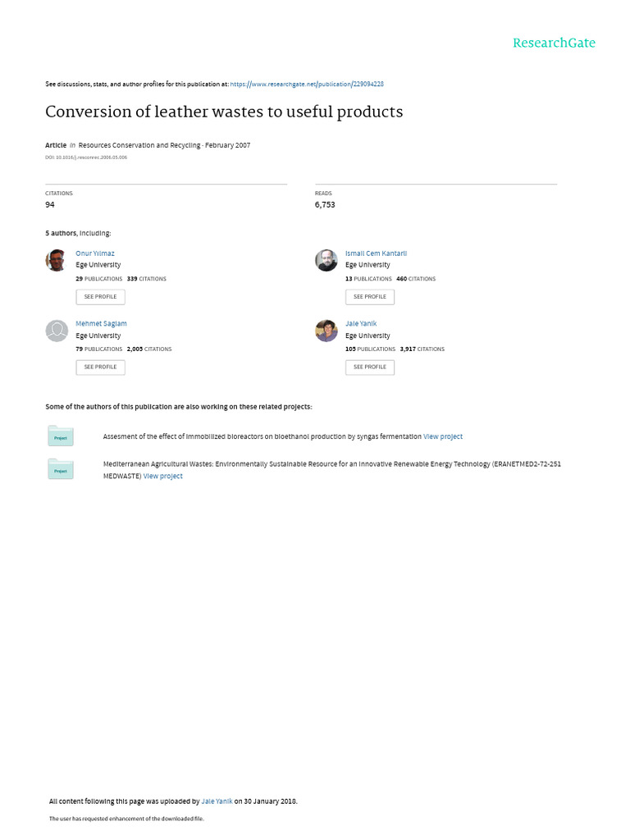Open the Mehmet Saglam author name link
This screenshot has width=630, height=840.
101,323
